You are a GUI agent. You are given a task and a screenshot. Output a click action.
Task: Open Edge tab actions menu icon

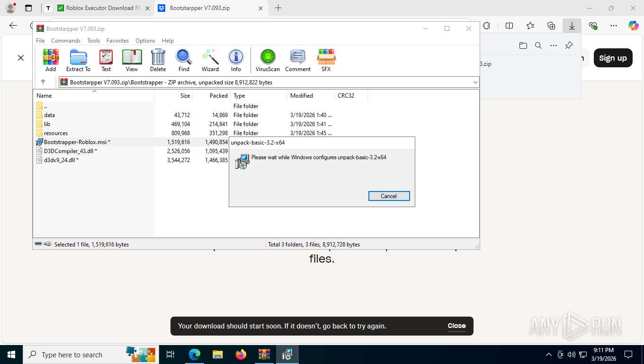point(28,8)
